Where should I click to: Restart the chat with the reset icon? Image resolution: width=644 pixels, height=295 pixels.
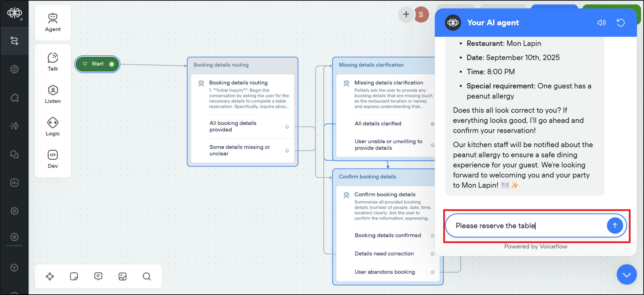[620, 23]
